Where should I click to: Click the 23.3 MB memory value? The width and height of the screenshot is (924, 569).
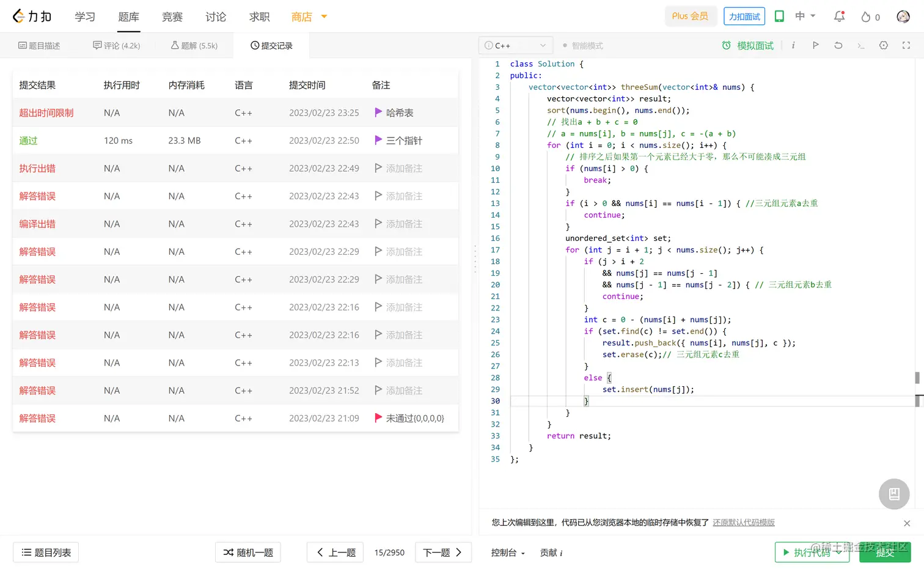click(x=185, y=141)
